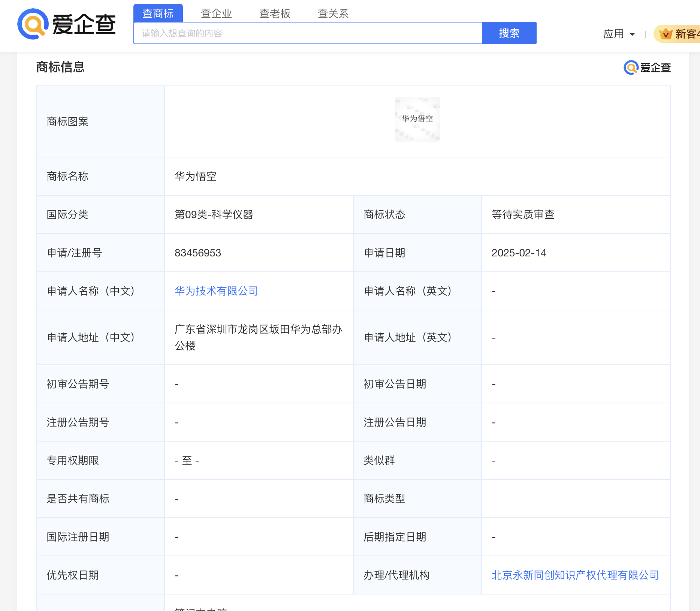Click the 商标信息 section heading

tap(60, 67)
